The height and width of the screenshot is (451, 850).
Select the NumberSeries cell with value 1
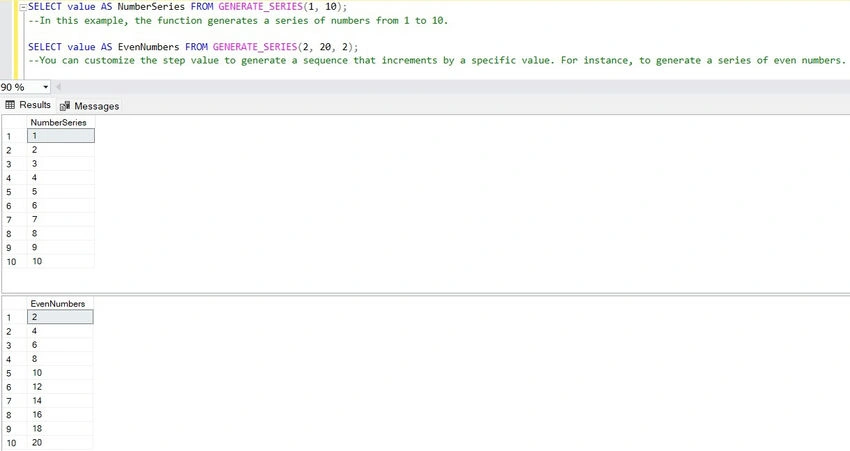(x=61, y=136)
